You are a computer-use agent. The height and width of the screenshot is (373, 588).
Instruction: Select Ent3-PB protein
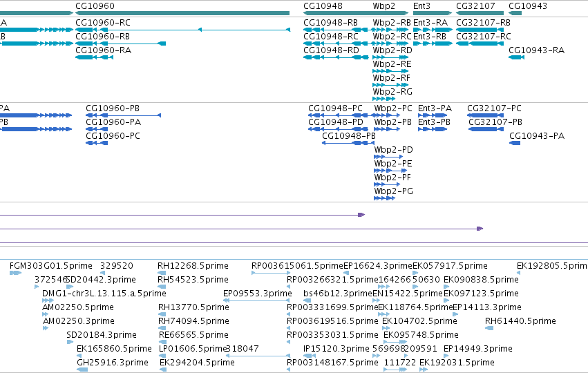(x=433, y=129)
